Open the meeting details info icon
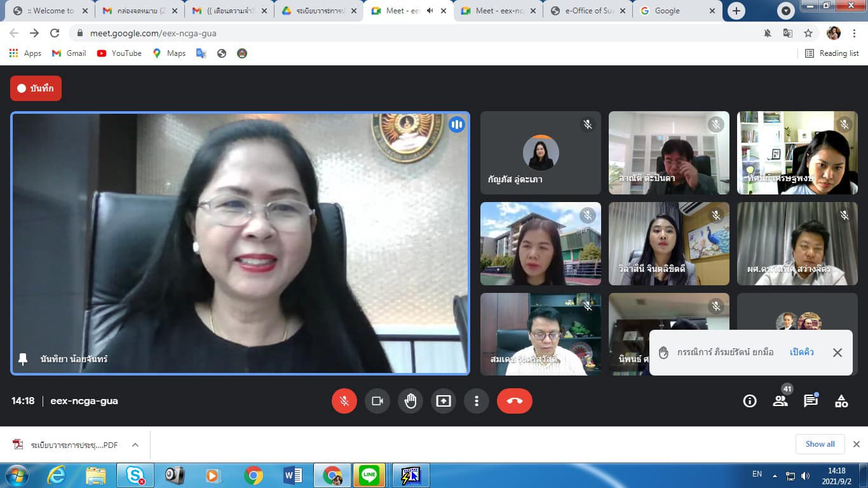The width and height of the screenshot is (868, 488). [750, 401]
